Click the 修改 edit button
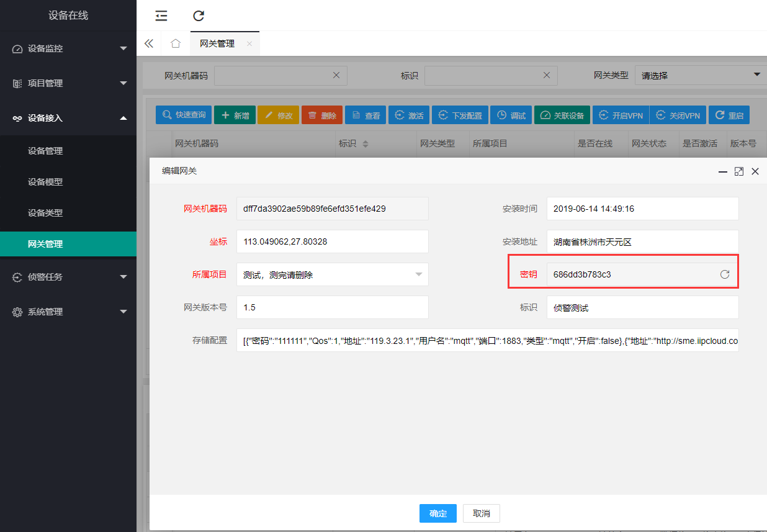The image size is (767, 532). click(278, 115)
